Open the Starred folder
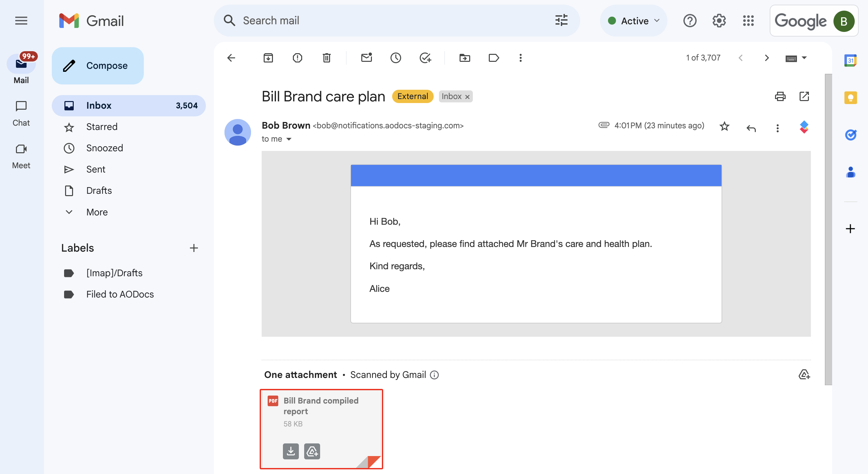Viewport: 868px width, 474px height. [x=129, y=127]
